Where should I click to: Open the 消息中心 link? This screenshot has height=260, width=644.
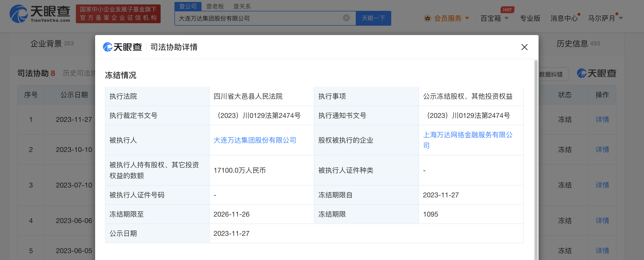(x=564, y=18)
